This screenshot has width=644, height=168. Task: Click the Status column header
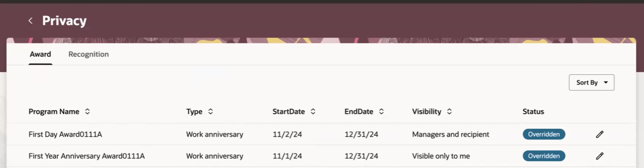[x=533, y=112]
